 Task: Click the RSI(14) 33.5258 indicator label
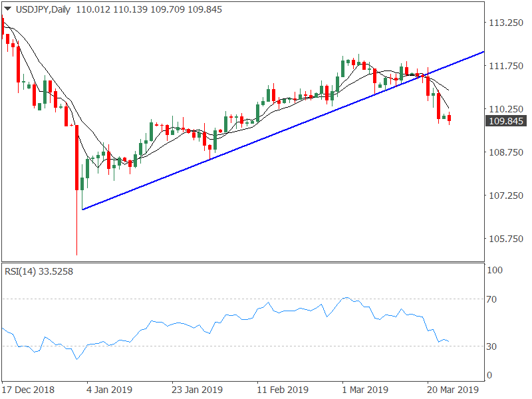(39, 271)
